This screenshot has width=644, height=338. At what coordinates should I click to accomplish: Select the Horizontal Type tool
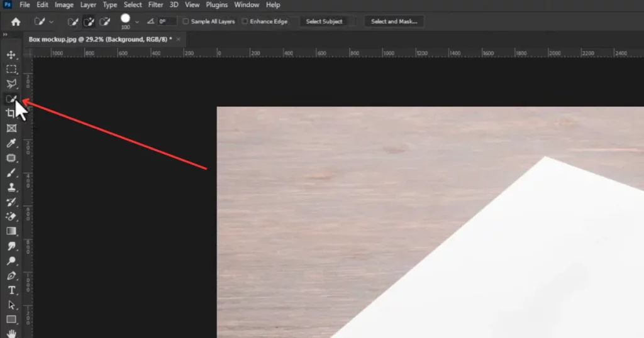(11, 290)
